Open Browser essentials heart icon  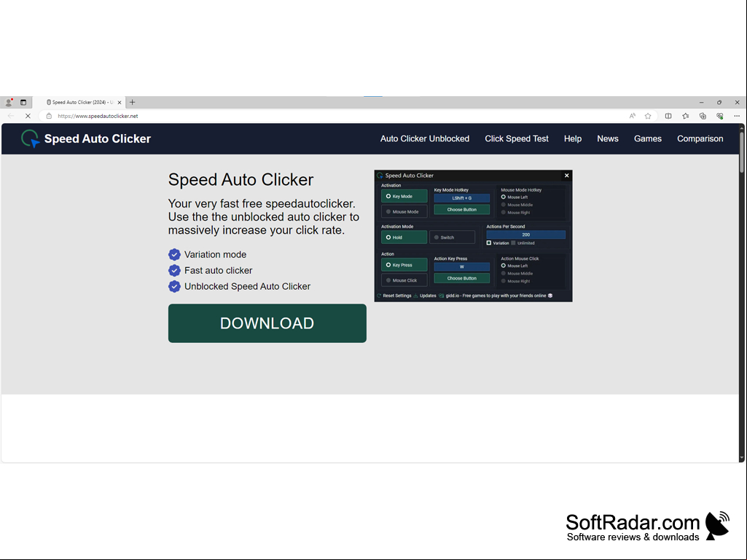(x=720, y=116)
